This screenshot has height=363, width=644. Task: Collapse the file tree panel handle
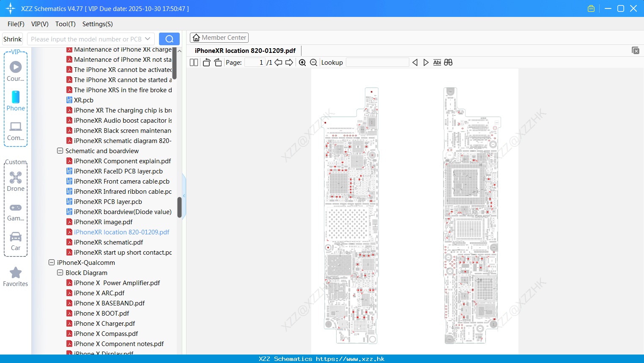(x=184, y=195)
